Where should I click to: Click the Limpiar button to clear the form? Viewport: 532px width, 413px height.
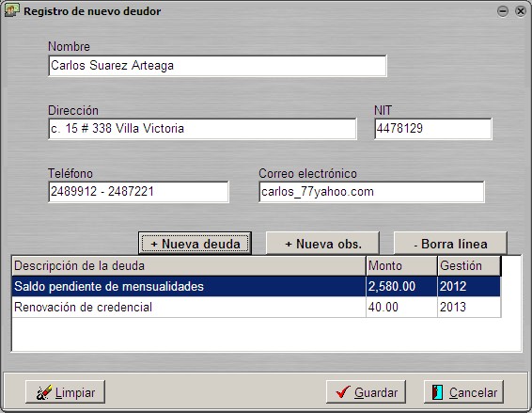(65, 392)
